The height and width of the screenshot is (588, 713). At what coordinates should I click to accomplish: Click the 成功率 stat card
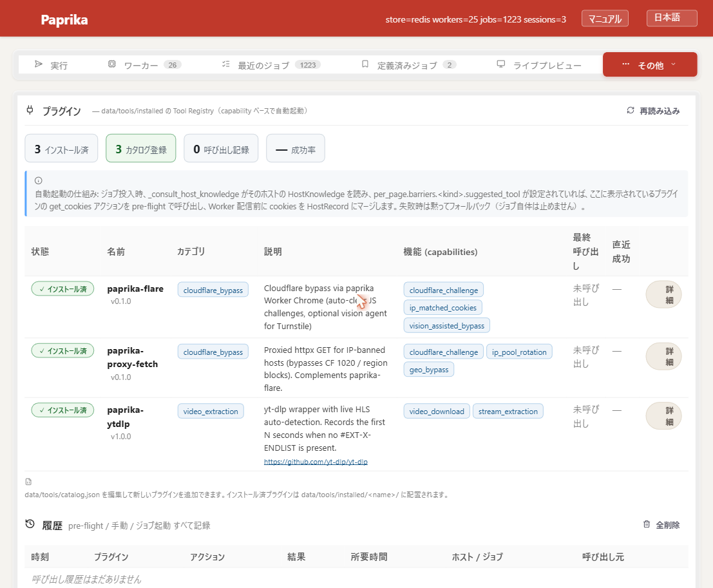(296, 148)
